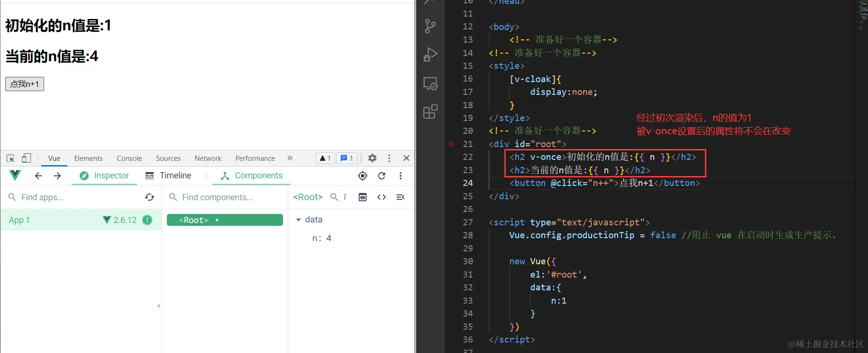Go back with Vue DevTools left arrow
Screen dimensions: 868x353
pos(38,176)
